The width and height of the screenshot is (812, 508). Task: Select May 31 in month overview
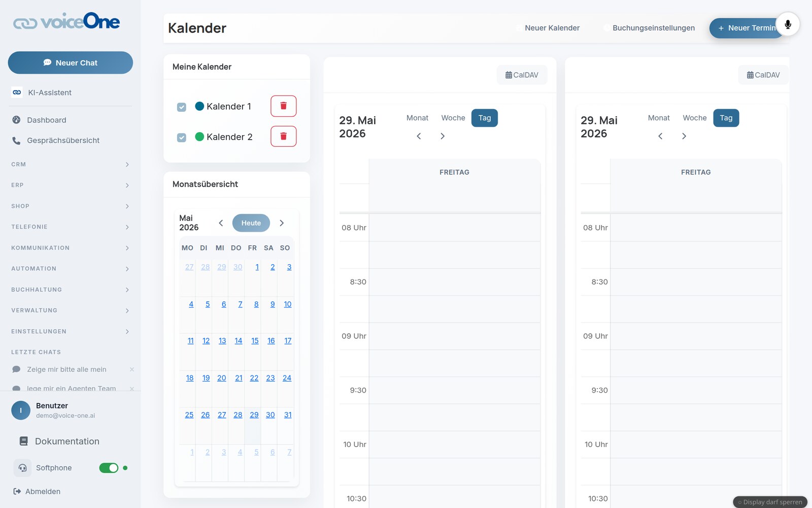288,415
